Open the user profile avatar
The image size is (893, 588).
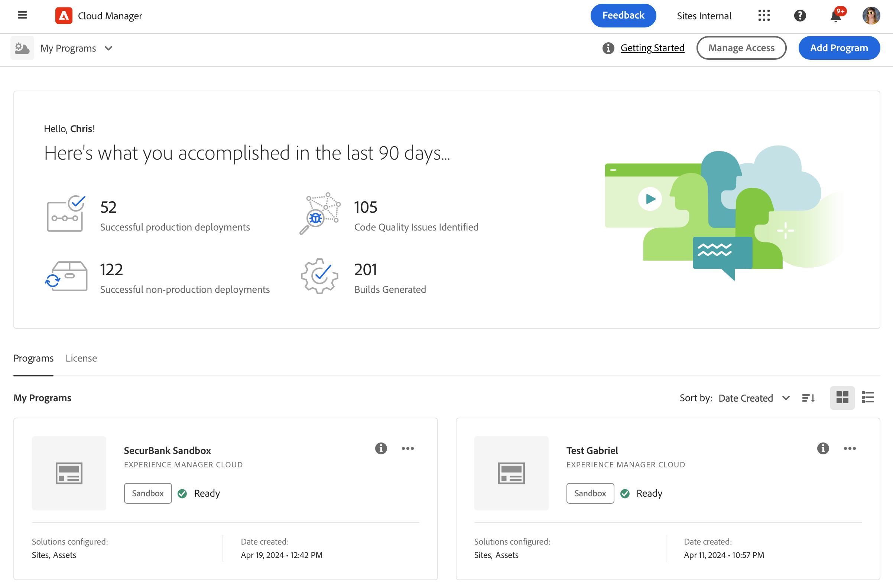pos(871,16)
